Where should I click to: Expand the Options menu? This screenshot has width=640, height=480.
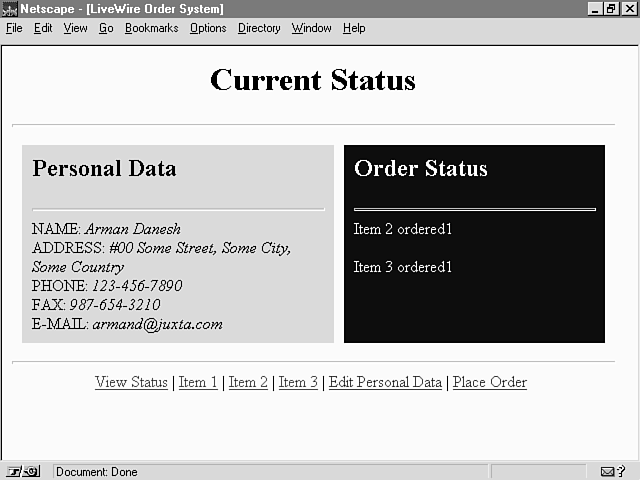[208, 28]
